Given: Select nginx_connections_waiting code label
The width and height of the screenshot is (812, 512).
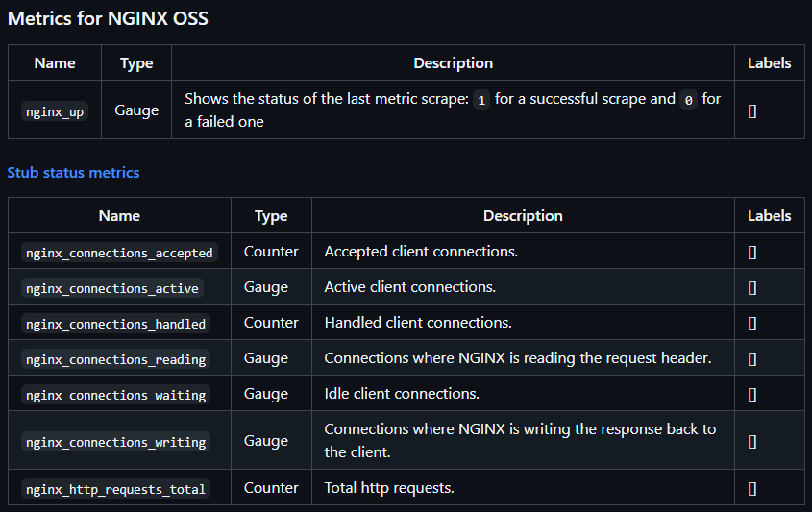Looking at the screenshot, I should (x=115, y=395).
